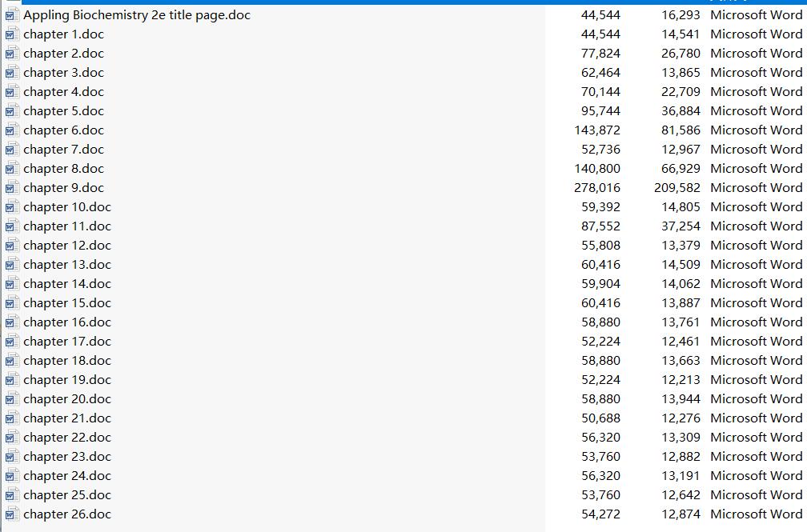This screenshot has width=807, height=532.
Task: Click size value 278,016 for chapter 9
Action: [x=597, y=188]
